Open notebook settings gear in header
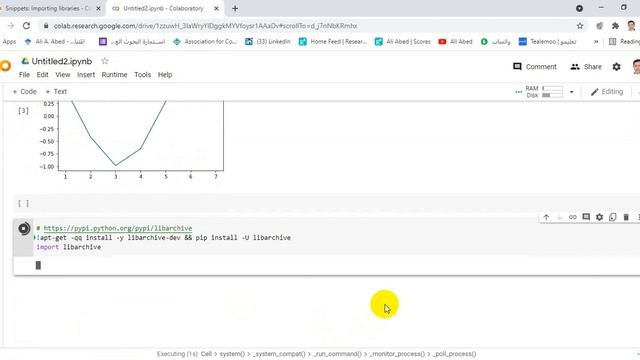The width and height of the screenshot is (640, 360). click(x=616, y=67)
